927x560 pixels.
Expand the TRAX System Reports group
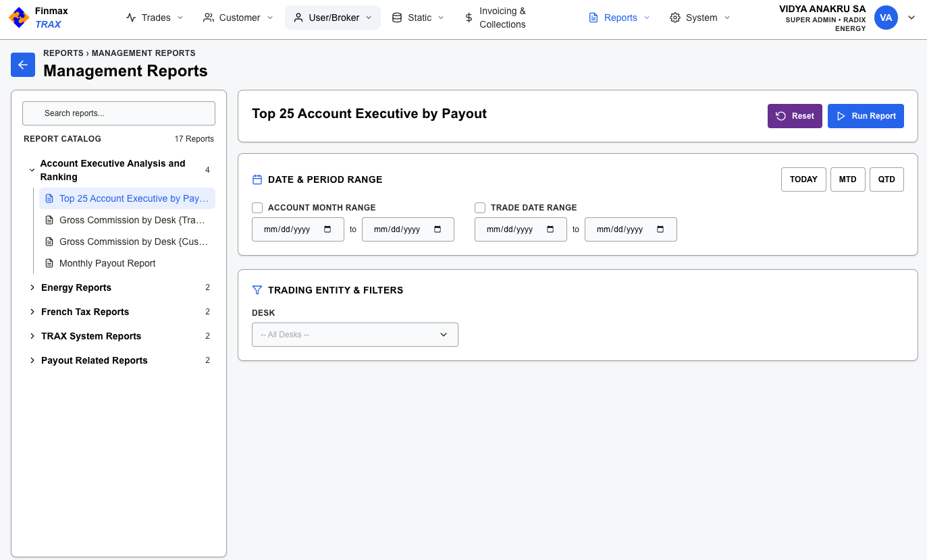119,336
